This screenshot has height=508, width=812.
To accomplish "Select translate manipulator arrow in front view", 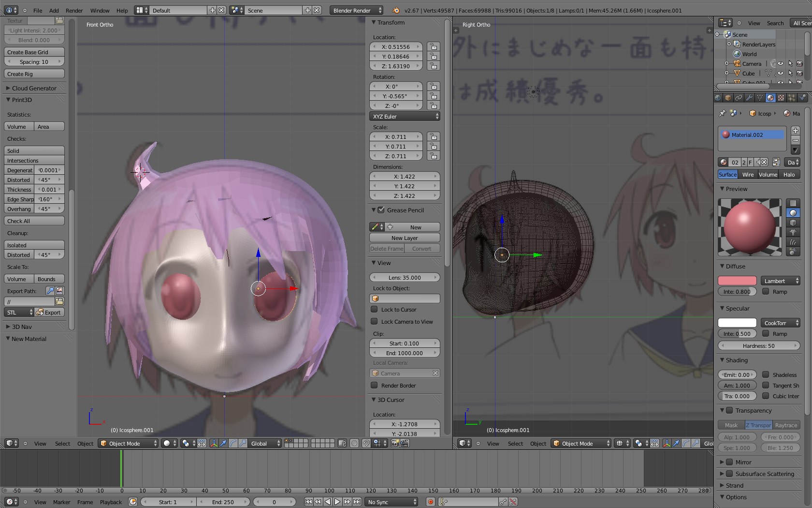I will [x=223, y=443].
